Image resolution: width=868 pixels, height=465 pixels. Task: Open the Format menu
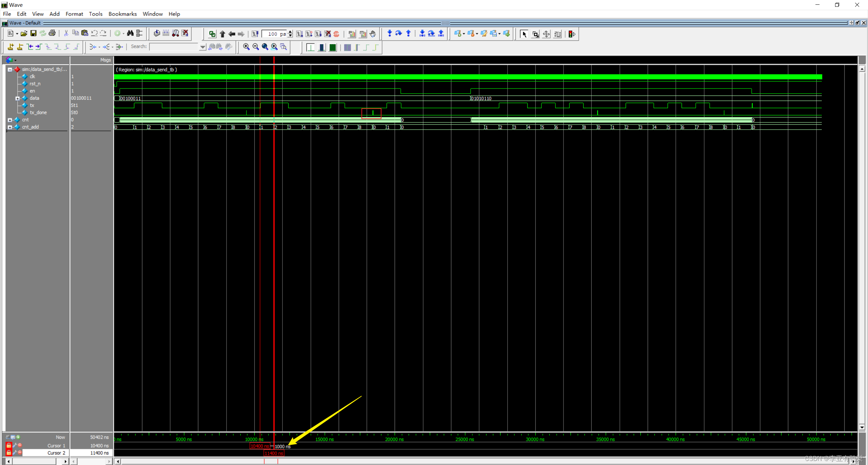(74, 14)
